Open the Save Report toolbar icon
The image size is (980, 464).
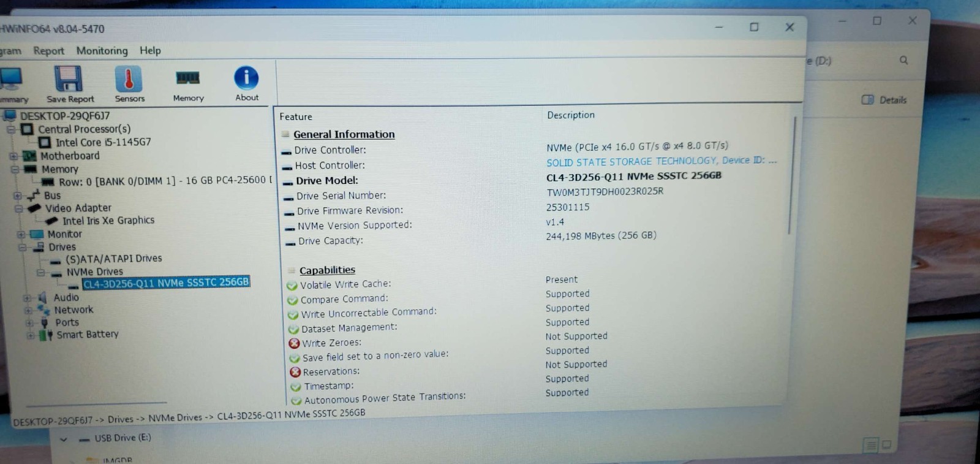point(69,78)
